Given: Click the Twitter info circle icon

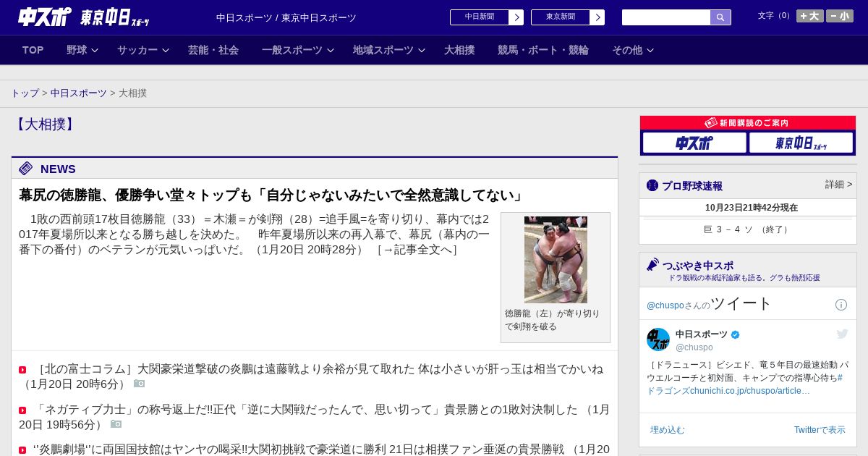Looking at the screenshot, I should pos(841,305).
